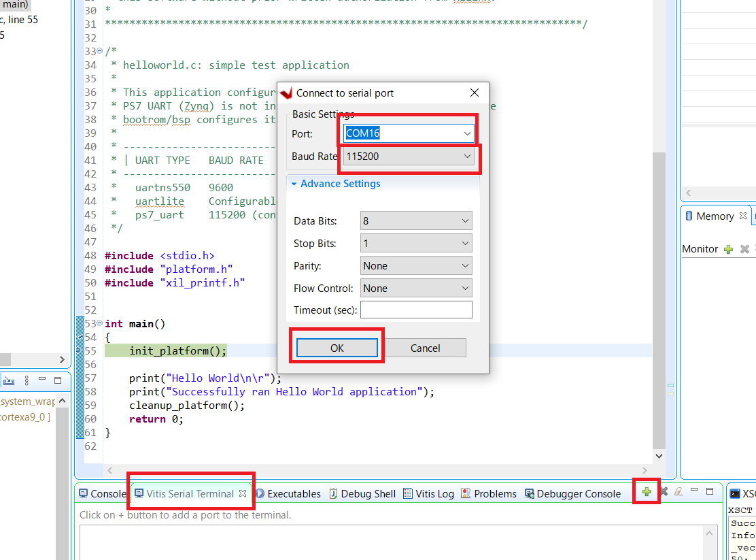The image size is (756, 560).
Task: Click the scroll-up arrow in the terminal area
Action: pos(709,533)
